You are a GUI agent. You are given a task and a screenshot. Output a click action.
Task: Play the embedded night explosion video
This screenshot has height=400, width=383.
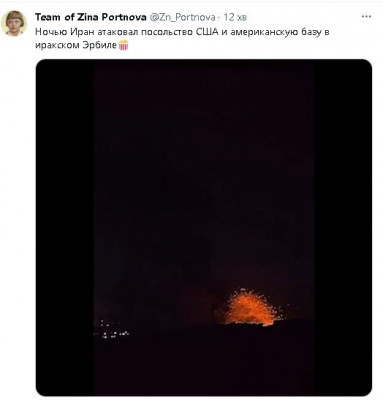click(204, 228)
